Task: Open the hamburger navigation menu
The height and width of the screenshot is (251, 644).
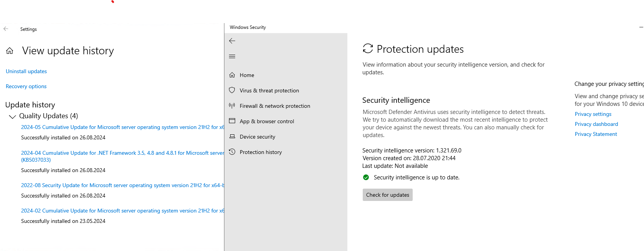Action: [232, 56]
